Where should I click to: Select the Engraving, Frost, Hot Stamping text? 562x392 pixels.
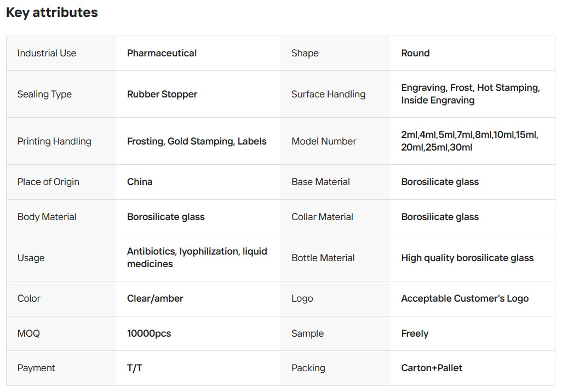[470, 88]
